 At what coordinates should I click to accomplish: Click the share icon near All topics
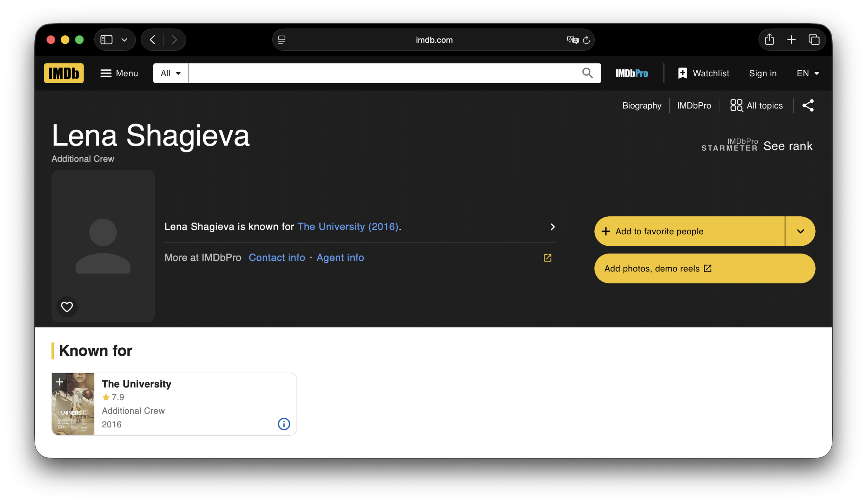[808, 105]
